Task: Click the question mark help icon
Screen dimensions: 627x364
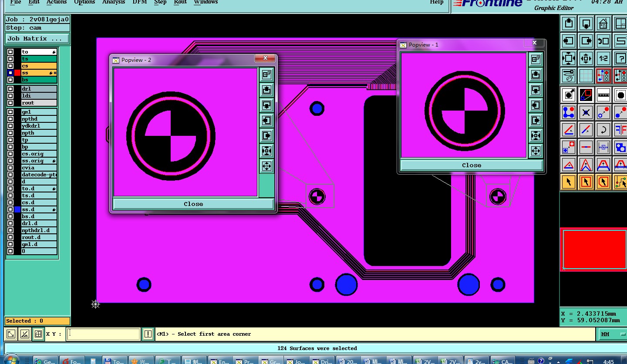Action: click(x=620, y=58)
